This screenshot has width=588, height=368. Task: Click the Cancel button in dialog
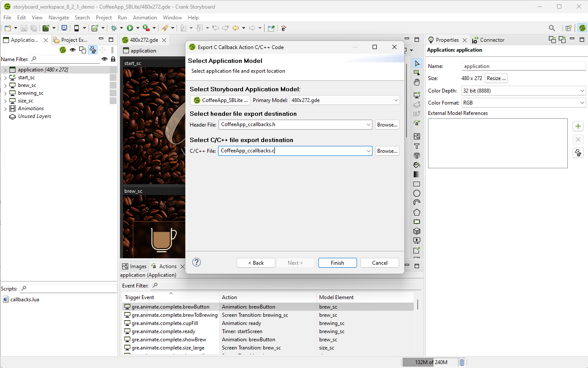pyautogui.click(x=380, y=263)
